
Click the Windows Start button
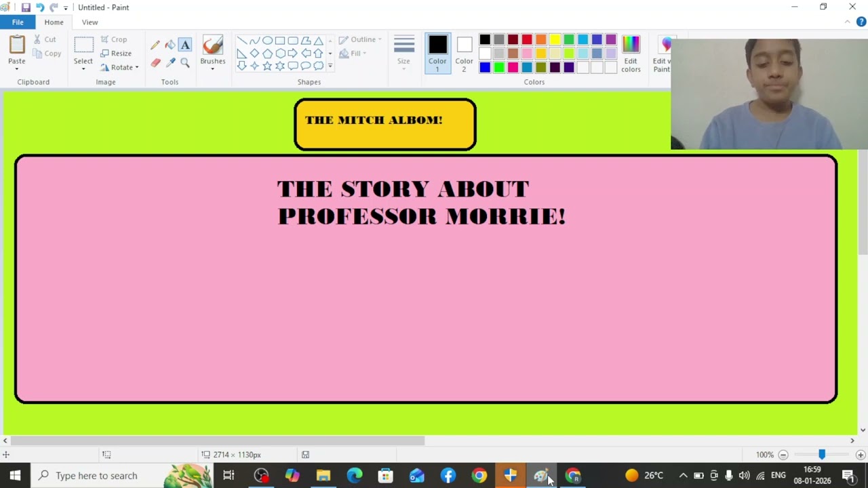coord(15,476)
